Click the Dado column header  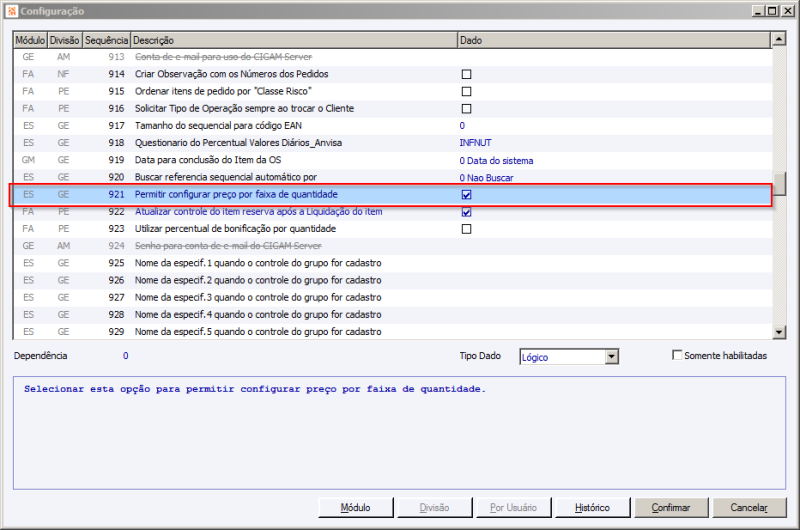coord(614,40)
